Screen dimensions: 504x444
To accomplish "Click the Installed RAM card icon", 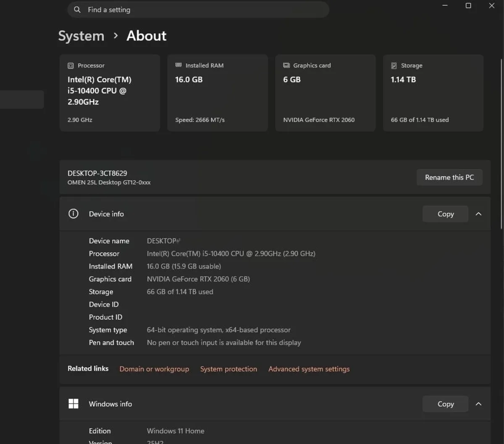I will coord(178,65).
